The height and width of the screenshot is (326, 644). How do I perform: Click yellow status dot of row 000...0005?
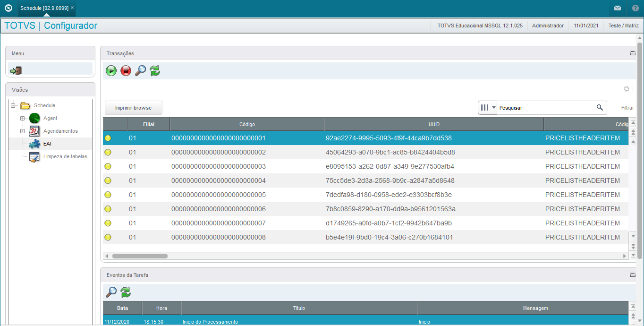coord(108,195)
